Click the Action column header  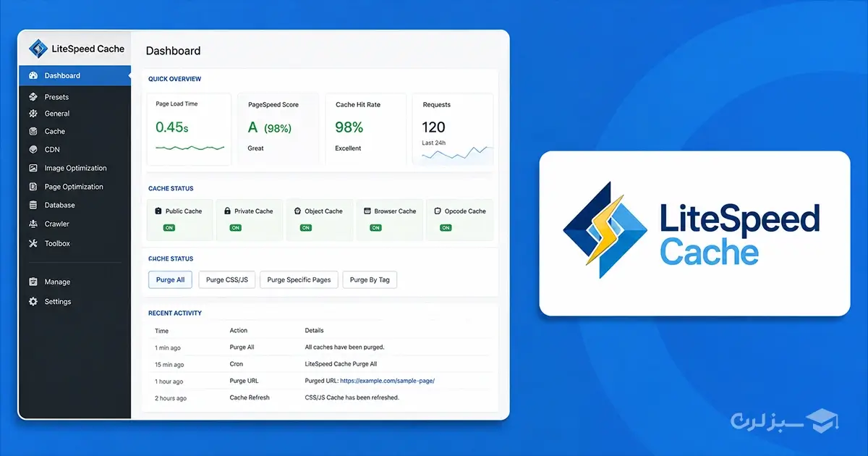pyautogui.click(x=239, y=331)
